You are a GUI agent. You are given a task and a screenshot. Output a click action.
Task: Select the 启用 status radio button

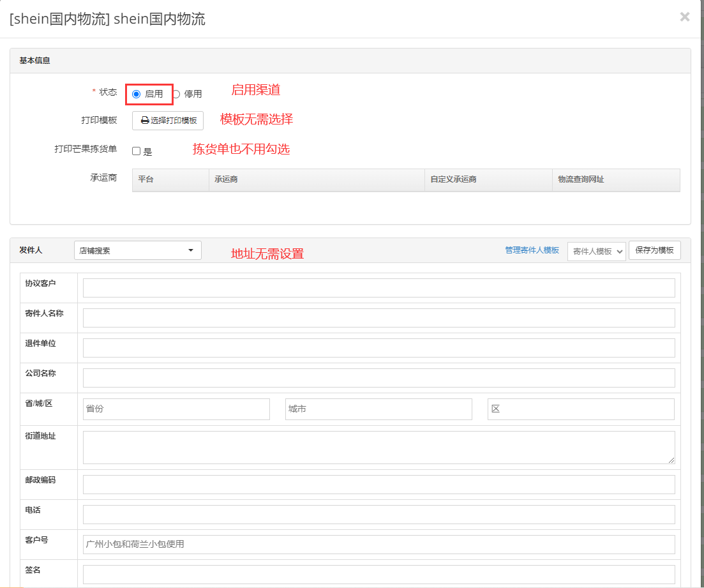(x=137, y=94)
